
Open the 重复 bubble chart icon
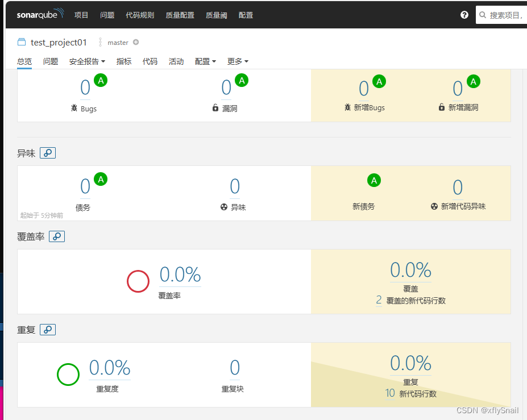[x=48, y=330]
